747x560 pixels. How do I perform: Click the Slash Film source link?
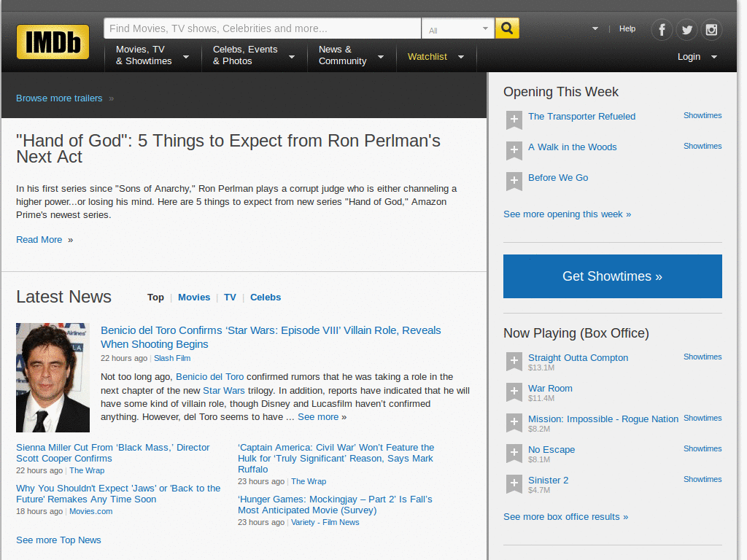coord(172,358)
